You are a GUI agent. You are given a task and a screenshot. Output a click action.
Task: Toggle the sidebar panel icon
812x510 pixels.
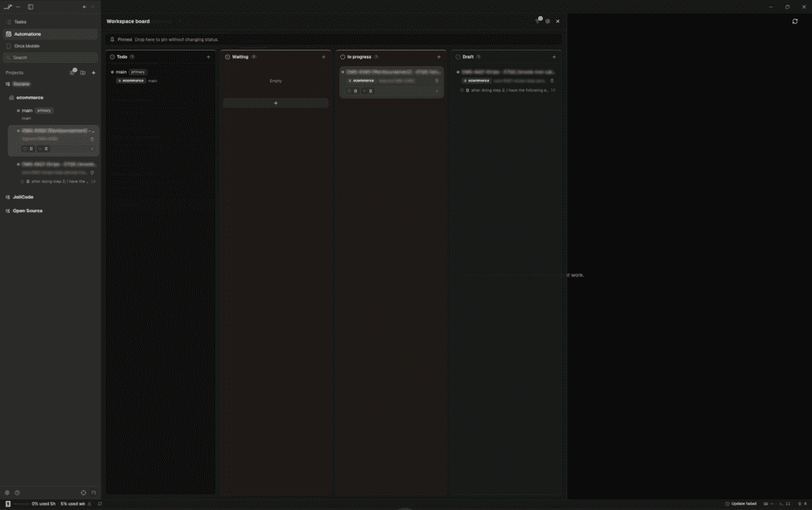point(30,7)
